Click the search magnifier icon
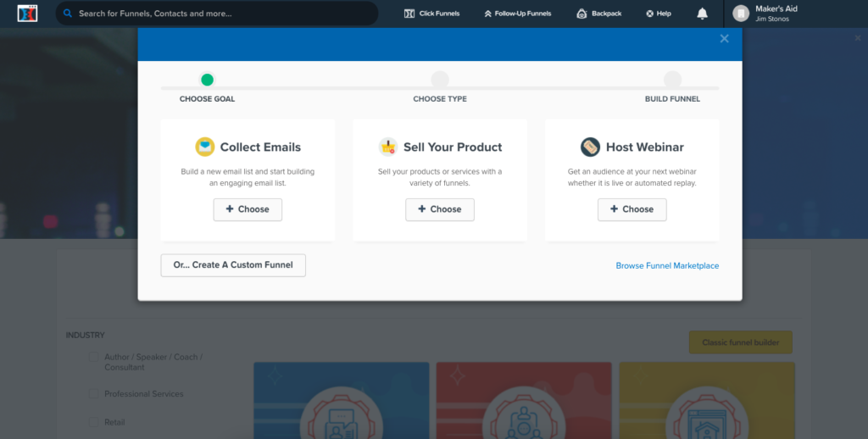Screen dimensions: 868x439 [x=68, y=14]
